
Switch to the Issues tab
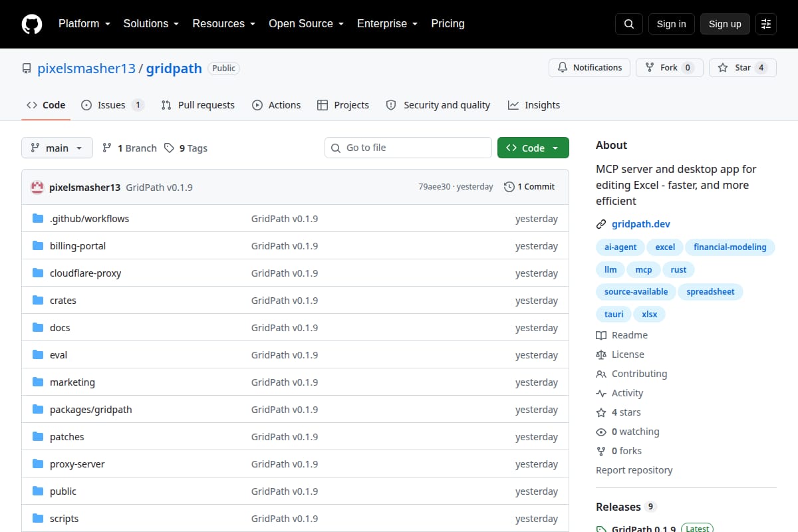pos(112,105)
